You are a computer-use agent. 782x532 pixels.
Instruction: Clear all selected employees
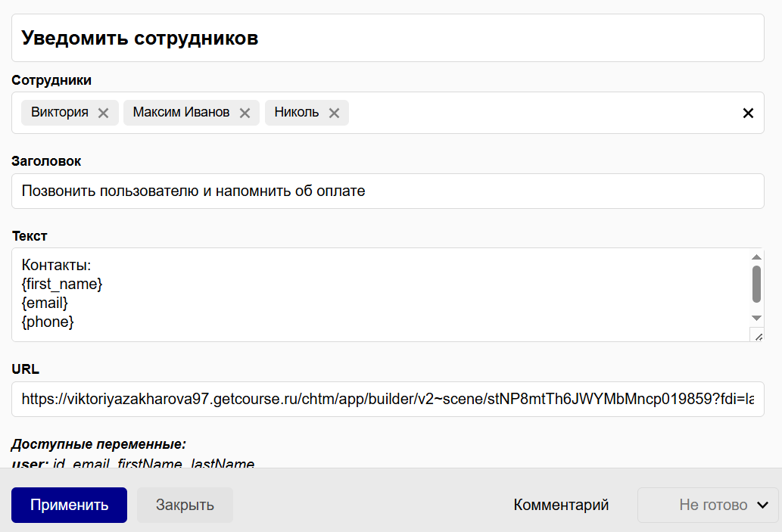pyautogui.click(x=748, y=114)
